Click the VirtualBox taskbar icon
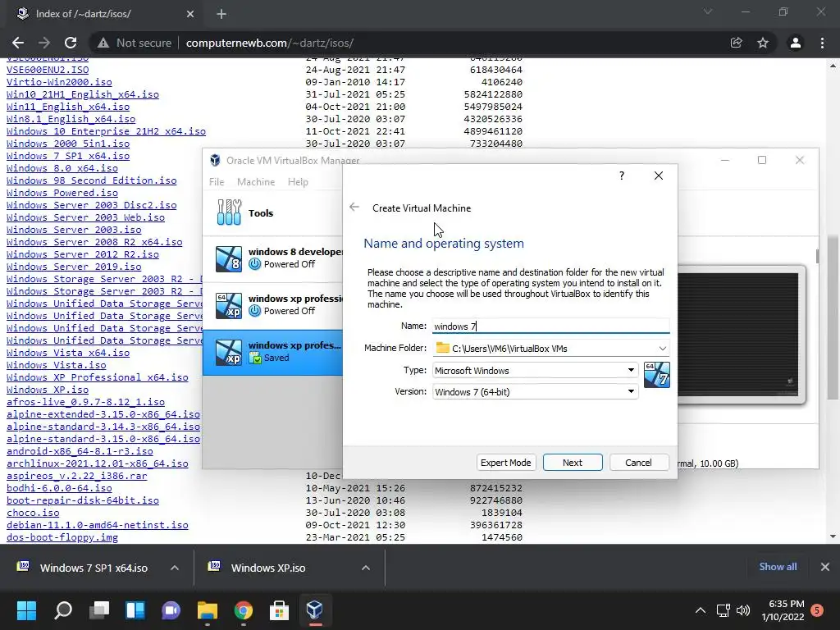 click(315, 610)
